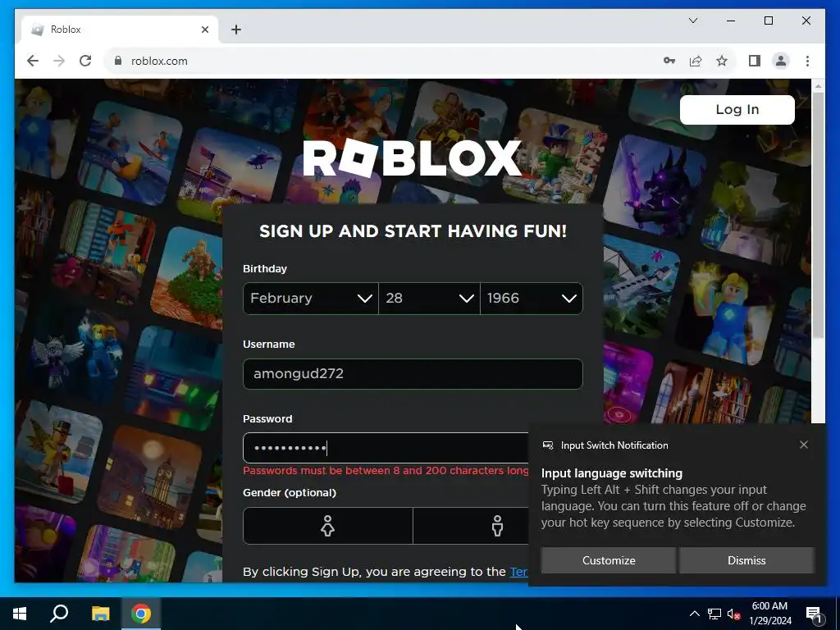Open File Explorer from taskbar
Image resolution: width=840 pixels, height=630 pixels.
click(x=100, y=614)
